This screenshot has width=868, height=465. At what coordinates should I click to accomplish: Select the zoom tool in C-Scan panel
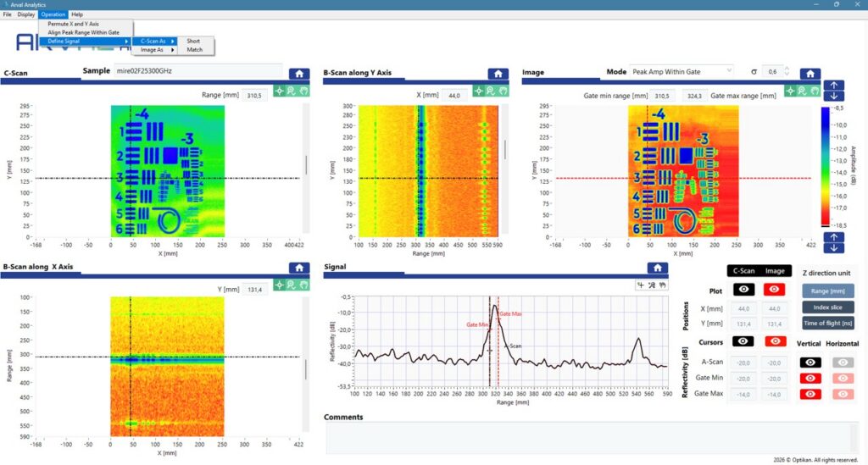click(292, 91)
